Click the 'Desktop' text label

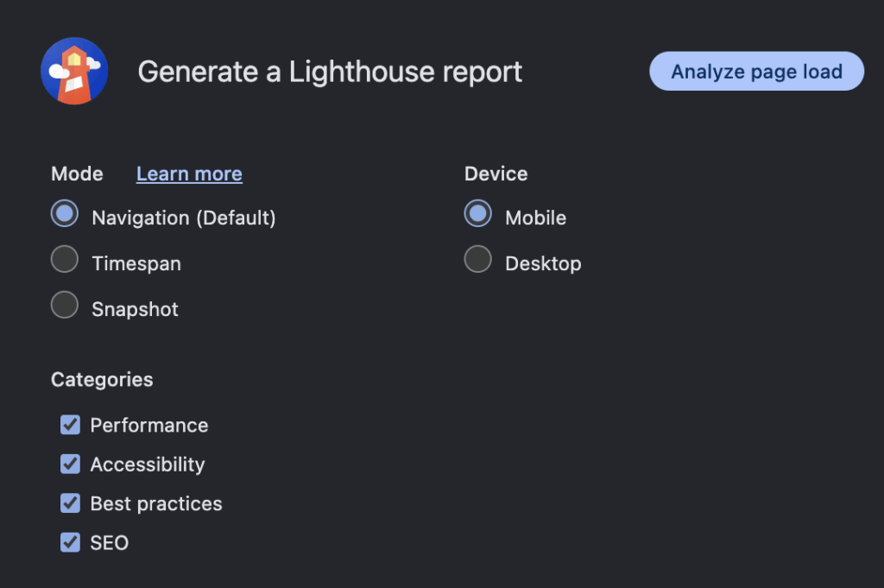click(543, 263)
